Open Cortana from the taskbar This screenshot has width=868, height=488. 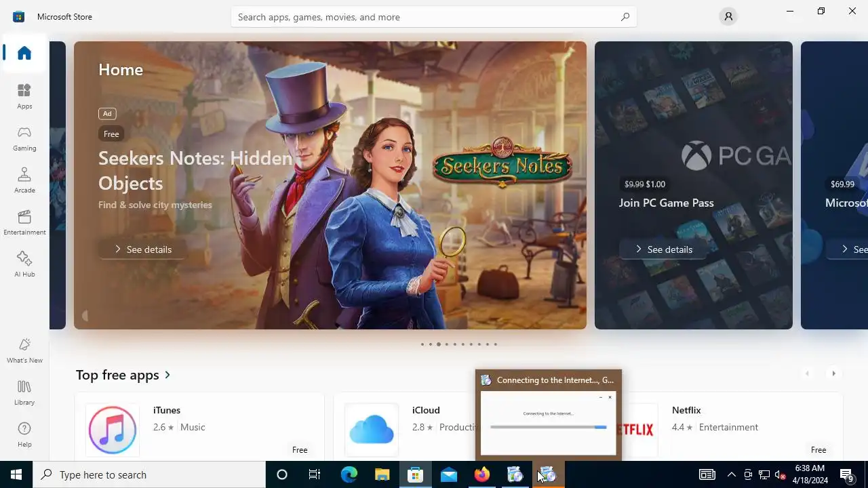coord(282,474)
